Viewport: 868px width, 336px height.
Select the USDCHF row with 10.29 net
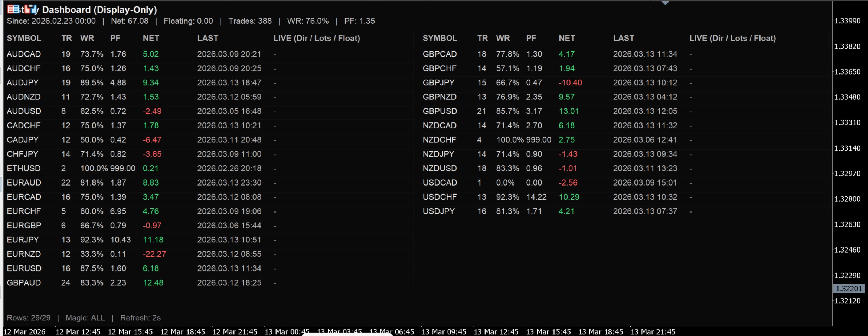[440, 197]
